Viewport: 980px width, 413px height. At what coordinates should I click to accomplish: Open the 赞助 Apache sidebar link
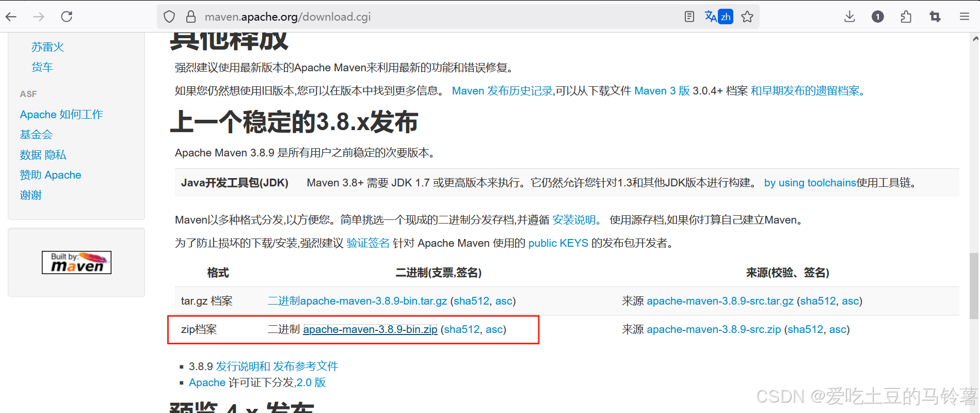[x=51, y=175]
